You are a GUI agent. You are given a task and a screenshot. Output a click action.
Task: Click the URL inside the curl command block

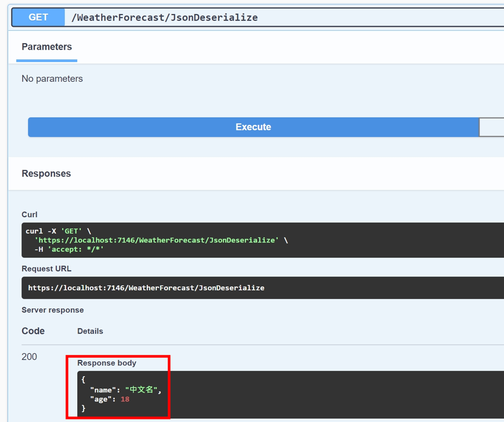[x=156, y=240]
